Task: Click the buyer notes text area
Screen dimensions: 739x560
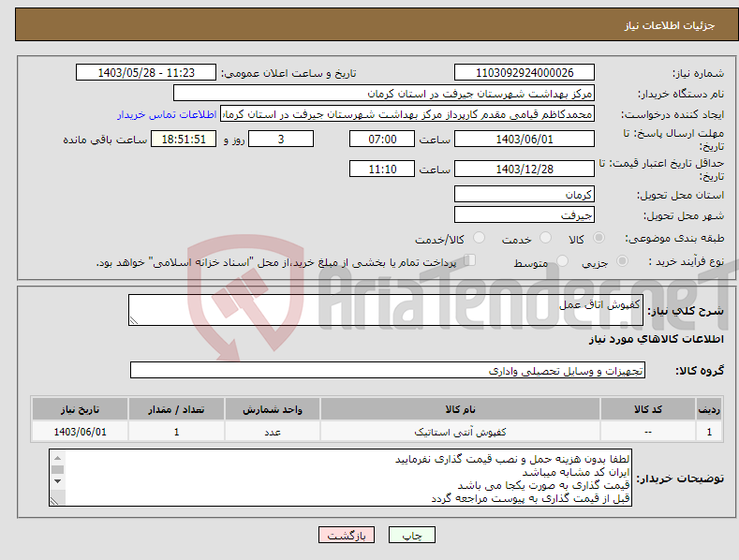Action: (x=340, y=478)
